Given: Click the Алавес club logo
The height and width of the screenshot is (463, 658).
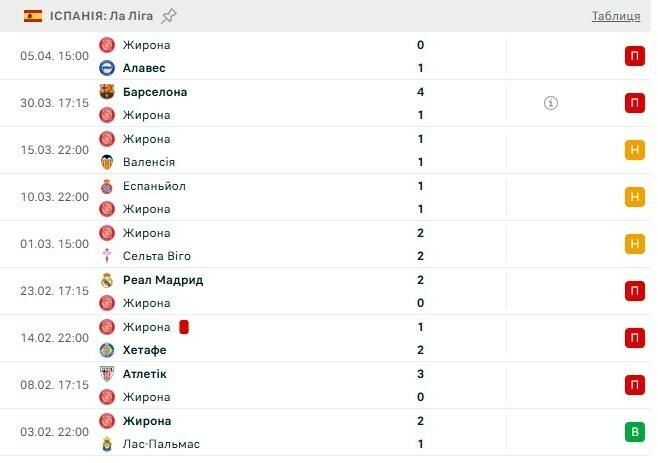Looking at the screenshot, I should (107, 68).
